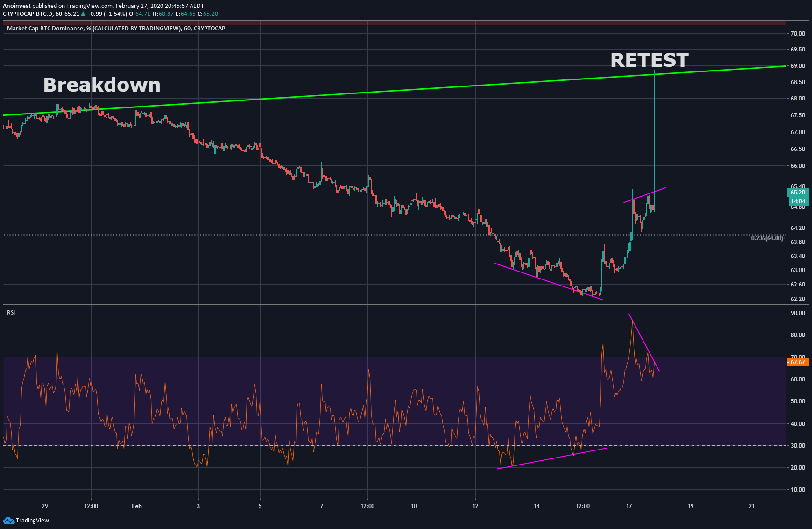Click the 66.00 price axis label
812x529 pixels.
click(x=798, y=166)
